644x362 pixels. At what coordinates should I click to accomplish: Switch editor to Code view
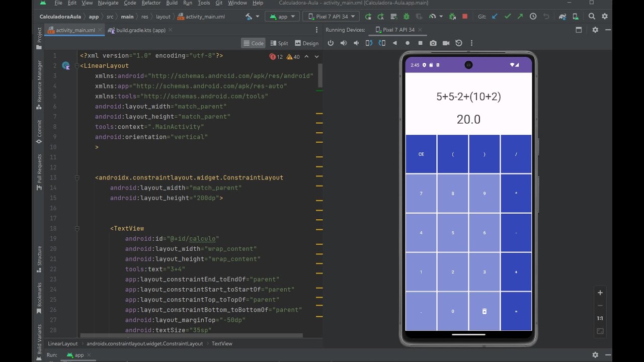coord(253,43)
